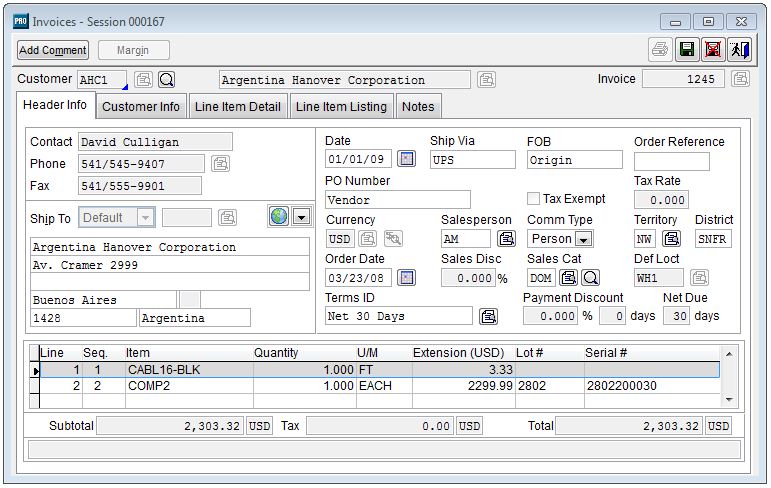Open dropdown arrow beside globe icon
This screenshot has height=488, width=771.
pos(301,216)
